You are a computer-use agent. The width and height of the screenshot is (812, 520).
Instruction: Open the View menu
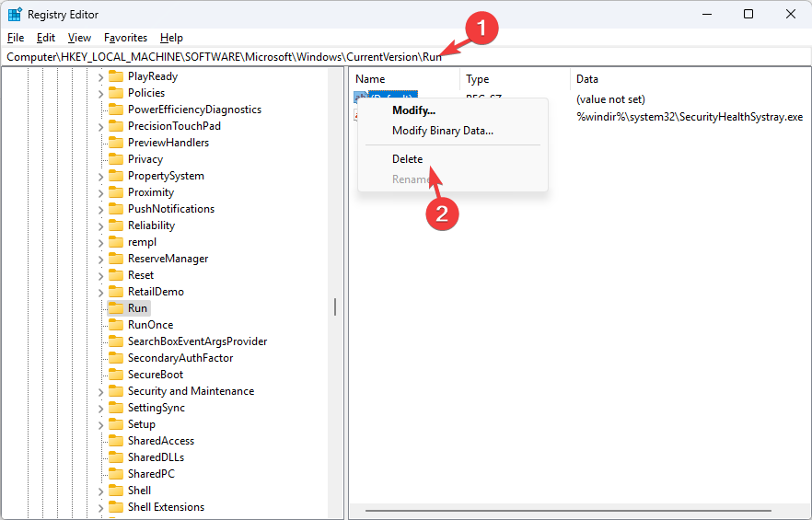(79, 38)
